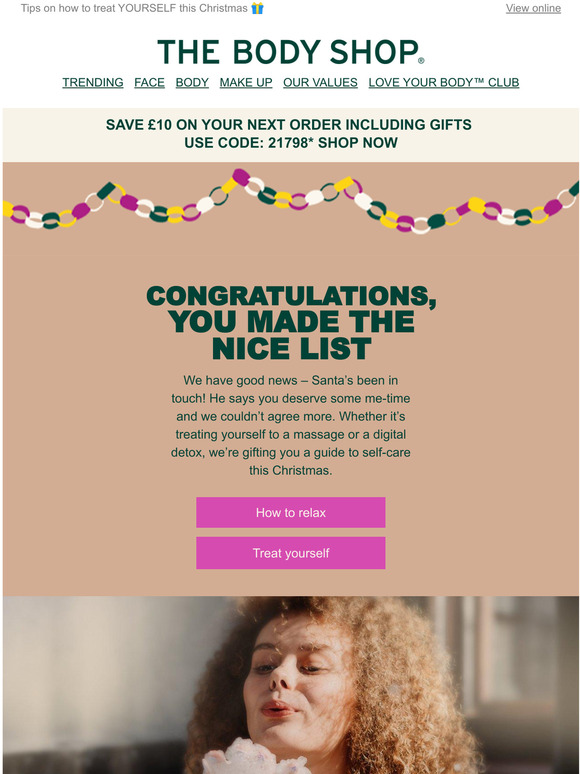The width and height of the screenshot is (580, 774).
Task: Open LOVE YOUR BODY CLUB link
Action: pyautogui.click(x=444, y=82)
